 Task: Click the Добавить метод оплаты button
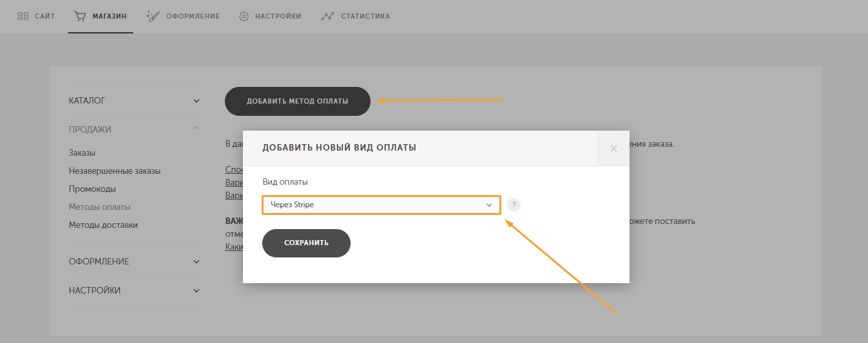click(297, 101)
